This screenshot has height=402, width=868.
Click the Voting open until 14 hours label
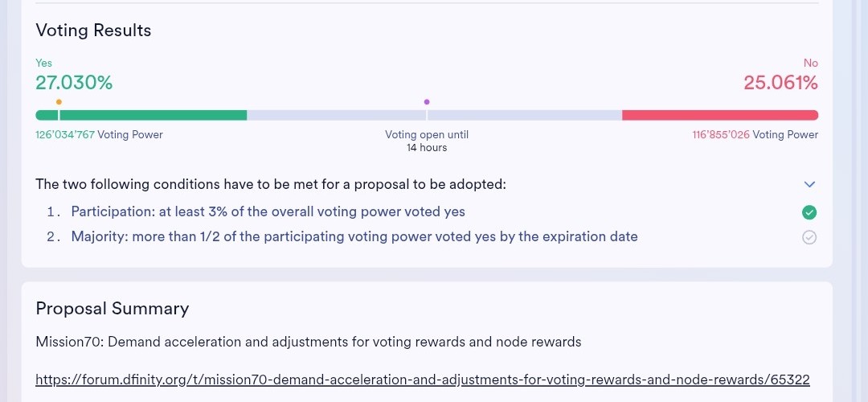point(427,142)
